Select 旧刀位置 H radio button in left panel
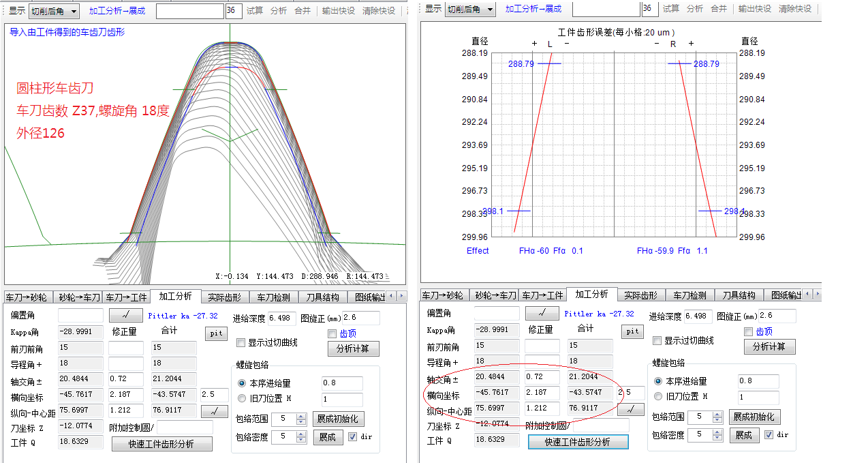This screenshot has height=463, width=868. coord(242,398)
